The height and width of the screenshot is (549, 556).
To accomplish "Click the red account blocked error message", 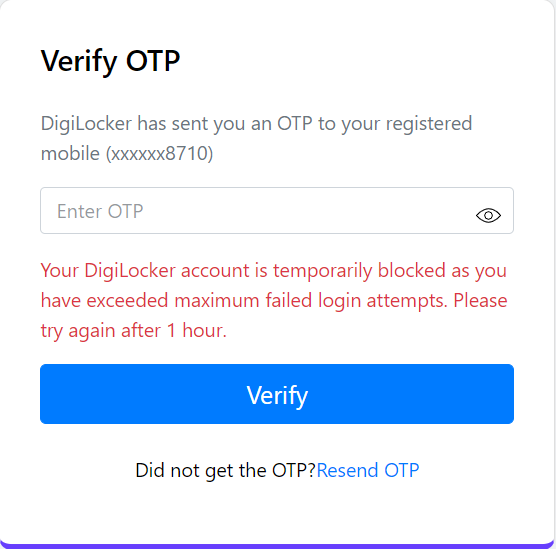I will coord(274,301).
